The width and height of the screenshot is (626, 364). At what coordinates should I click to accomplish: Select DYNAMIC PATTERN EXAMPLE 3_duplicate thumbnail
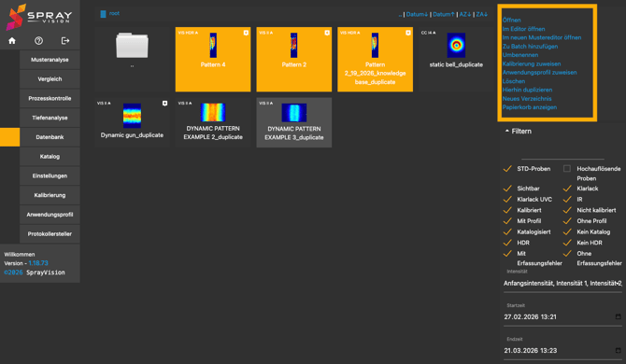pyautogui.click(x=293, y=112)
